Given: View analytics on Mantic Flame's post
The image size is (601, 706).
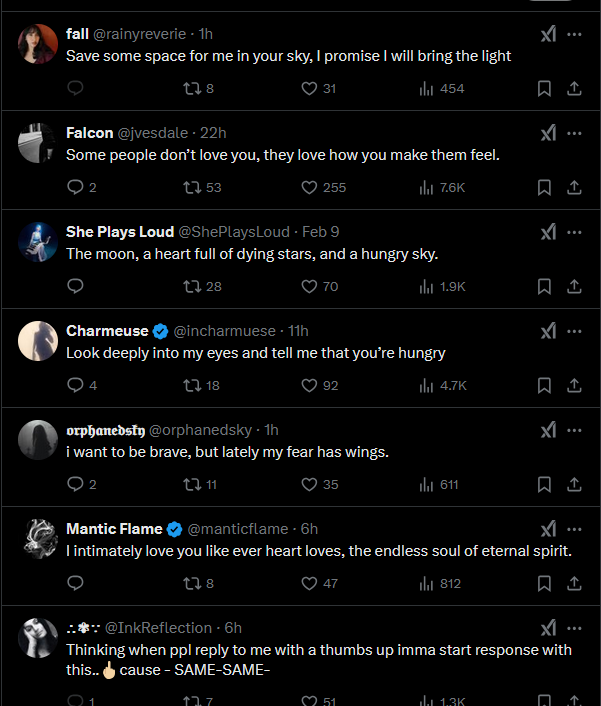Looking at the screenshot, I should coord(427,583).
